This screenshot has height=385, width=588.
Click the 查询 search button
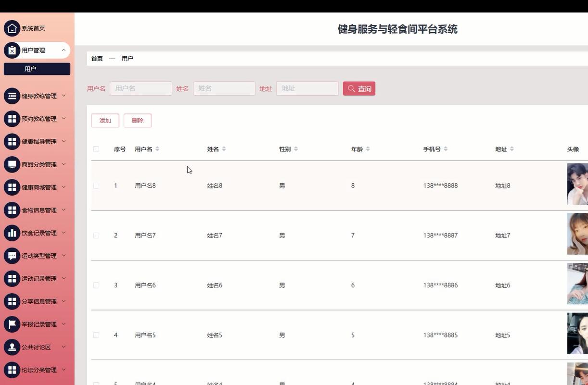pyautogui.click(x=359, y=88)
